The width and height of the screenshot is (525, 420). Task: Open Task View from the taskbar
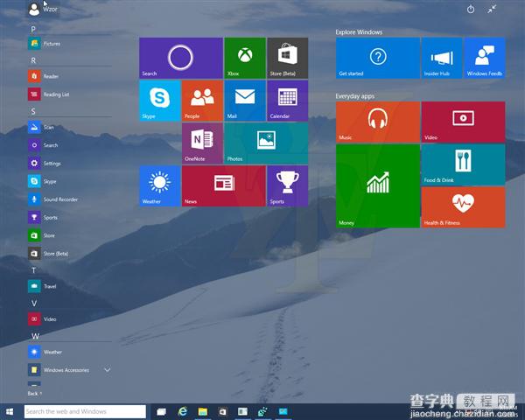161,411
